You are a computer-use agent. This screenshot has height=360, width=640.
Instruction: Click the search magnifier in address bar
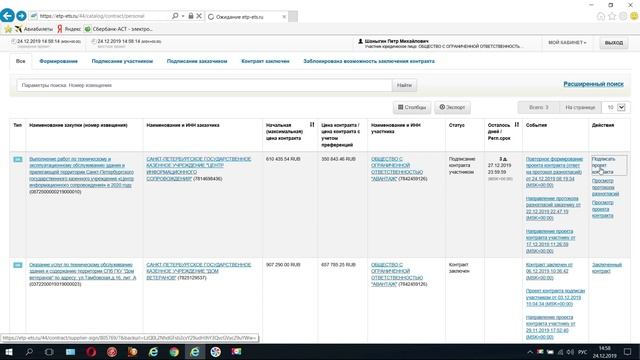coord(175,16)
